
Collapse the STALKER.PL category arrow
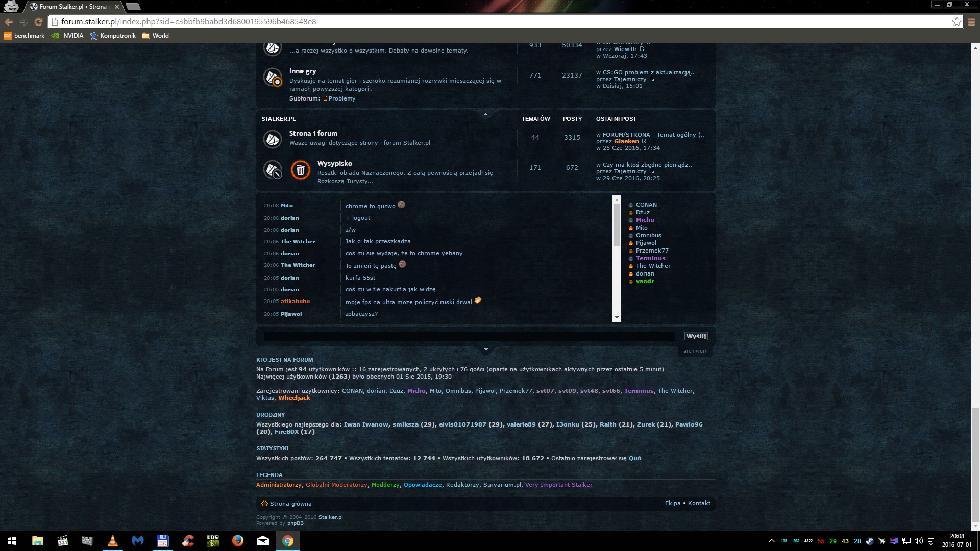(485, 114)
